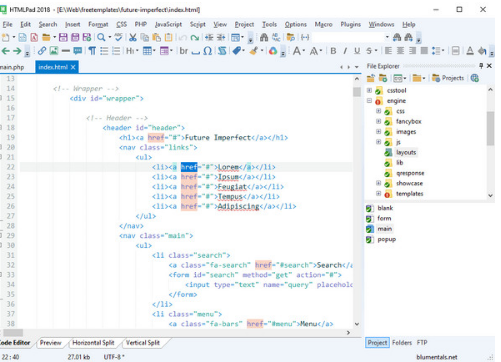Click the Save file icon
This screenshot has width=501, height=362.
[x=63, y=37]
